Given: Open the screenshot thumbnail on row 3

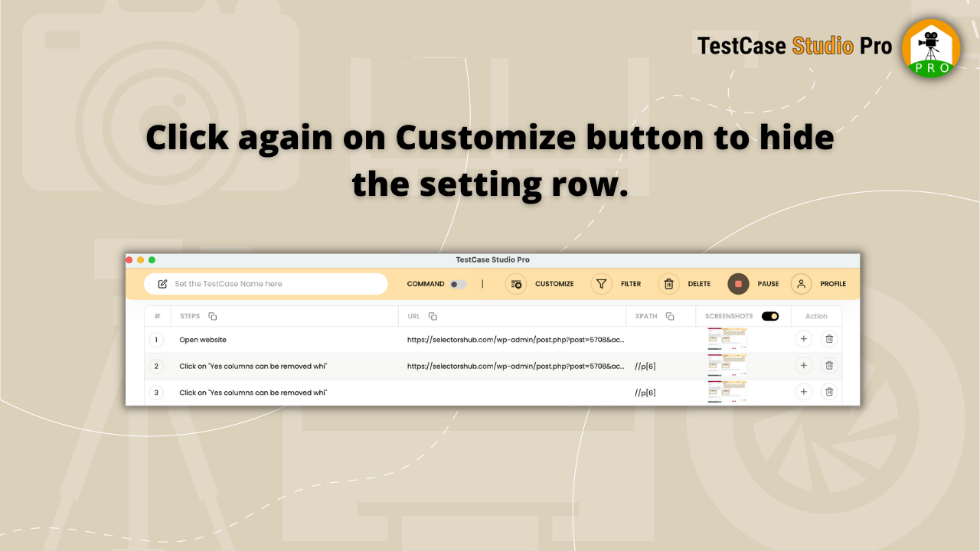Looking at the screenshot, I should pos(727,391).
